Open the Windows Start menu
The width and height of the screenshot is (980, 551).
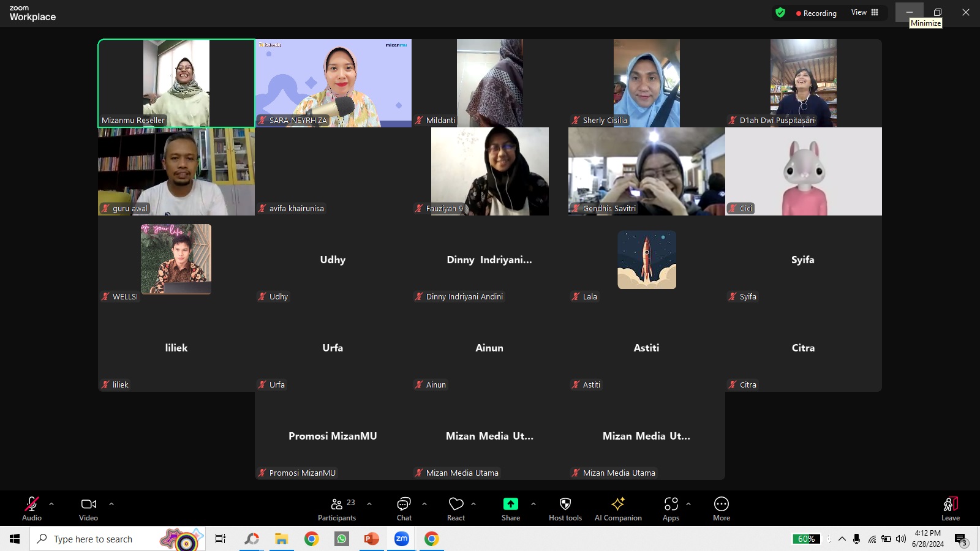click(x=15, y=539)
